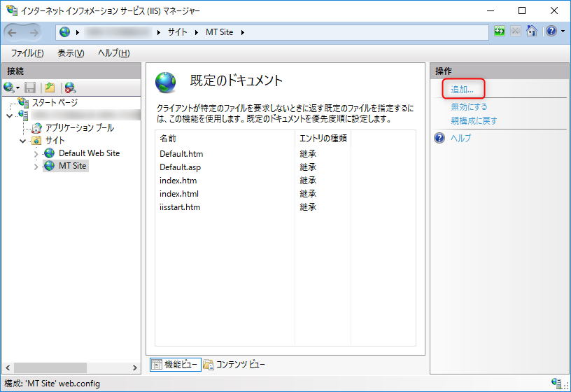Collapse the サイト tree node
The height and width of the screenshot is (392, 571).
click(22, 141)
